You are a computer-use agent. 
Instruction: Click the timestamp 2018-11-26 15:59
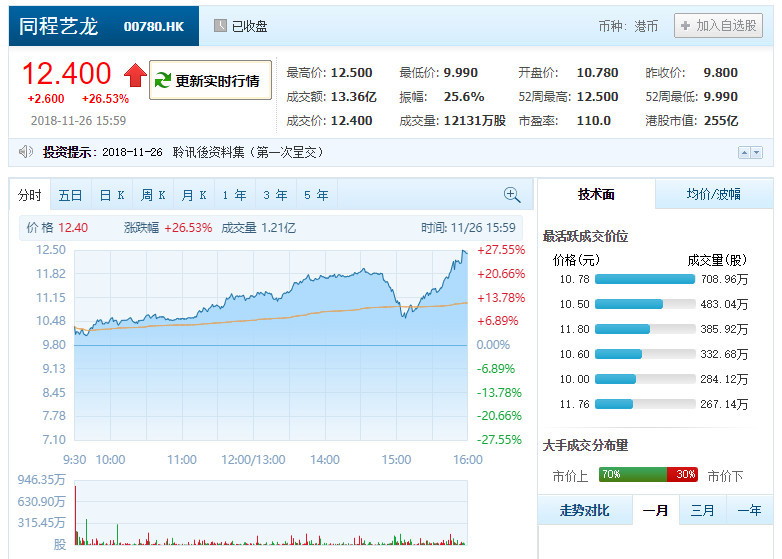(78, 121)
